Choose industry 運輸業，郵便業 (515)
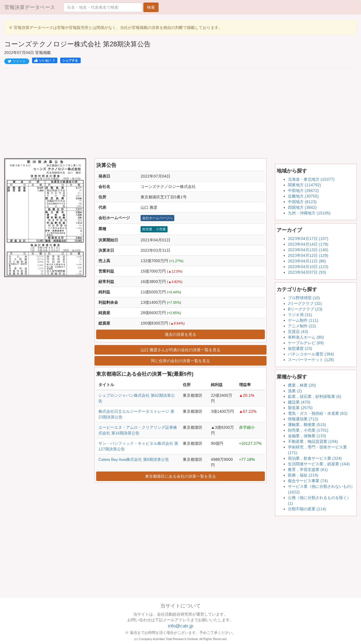 coord(307,425)
